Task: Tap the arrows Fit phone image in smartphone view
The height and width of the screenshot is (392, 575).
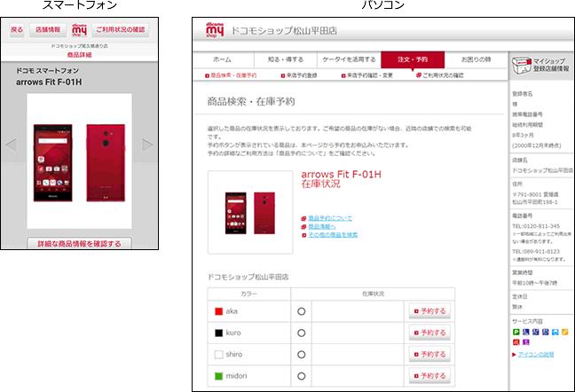Action: pyautogui.click(x=79, y=161)
